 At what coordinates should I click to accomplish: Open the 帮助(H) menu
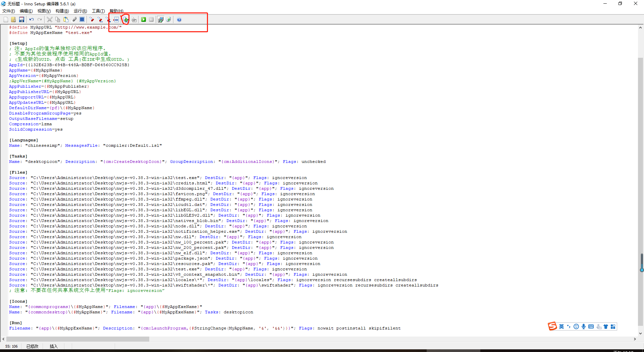116,11
